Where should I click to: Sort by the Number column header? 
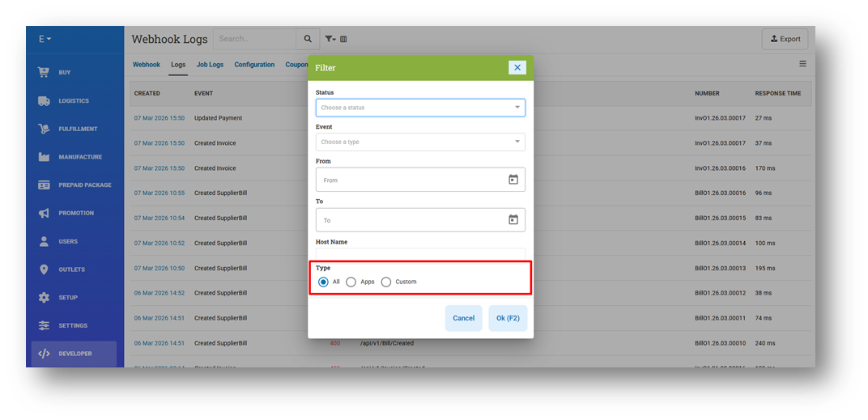(x=707, y=94)
